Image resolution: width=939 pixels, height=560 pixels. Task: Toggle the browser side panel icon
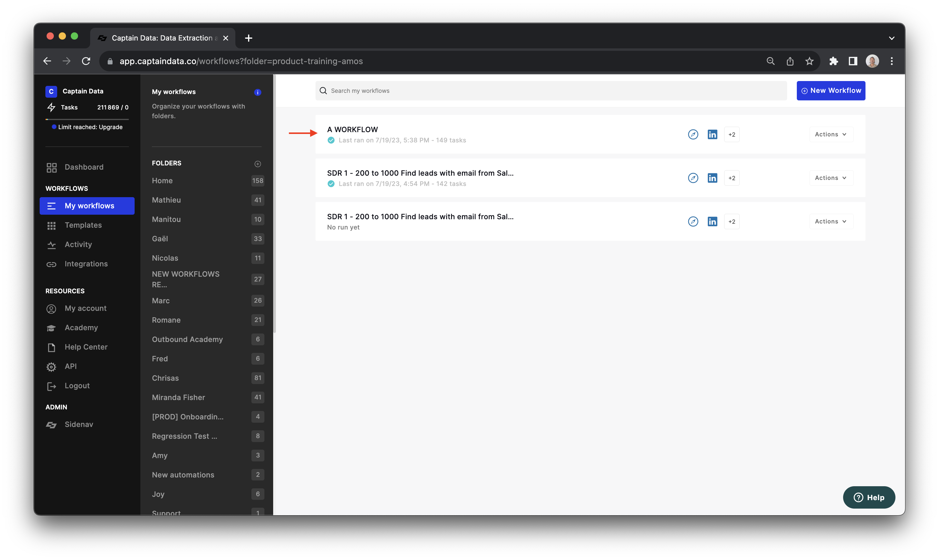click(852, 61)
